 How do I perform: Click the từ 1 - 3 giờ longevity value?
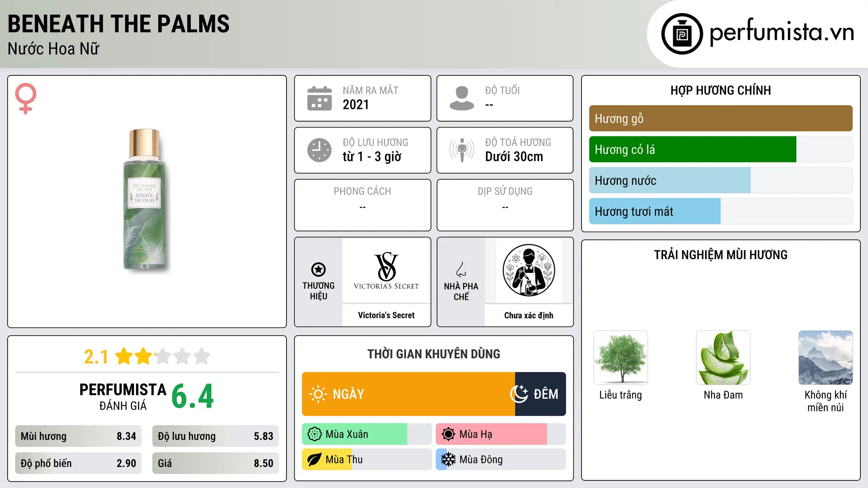[372, 157]
